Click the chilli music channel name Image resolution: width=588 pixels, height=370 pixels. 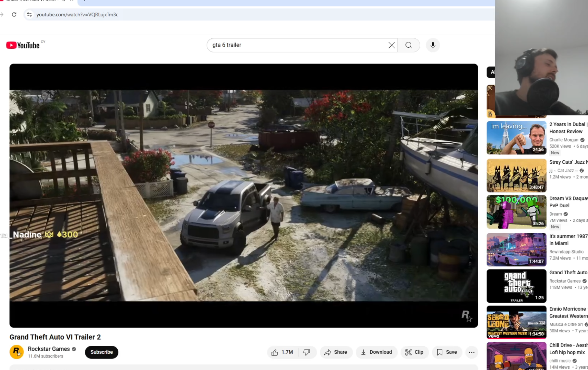pyautogui.click(x=560, y=361)
